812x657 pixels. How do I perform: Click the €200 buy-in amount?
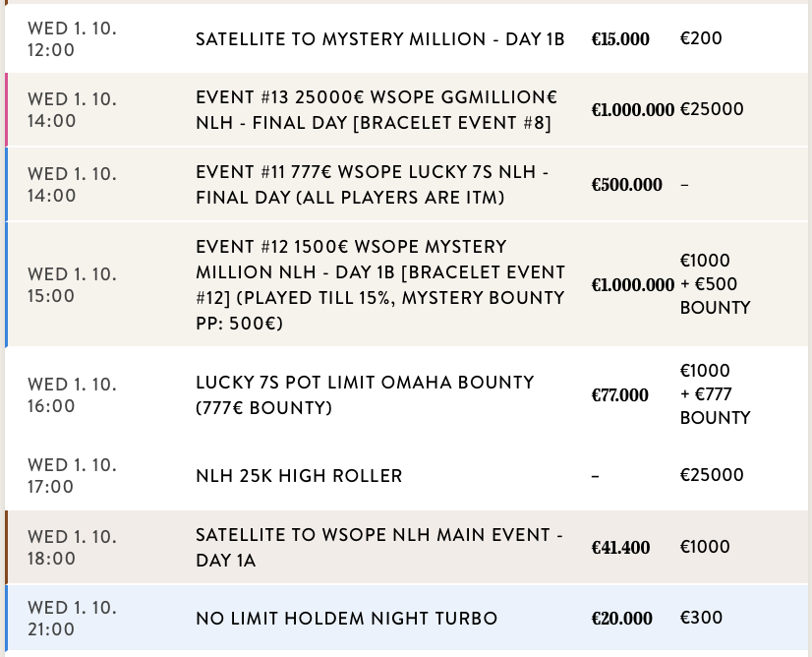[x=701, y=38]
